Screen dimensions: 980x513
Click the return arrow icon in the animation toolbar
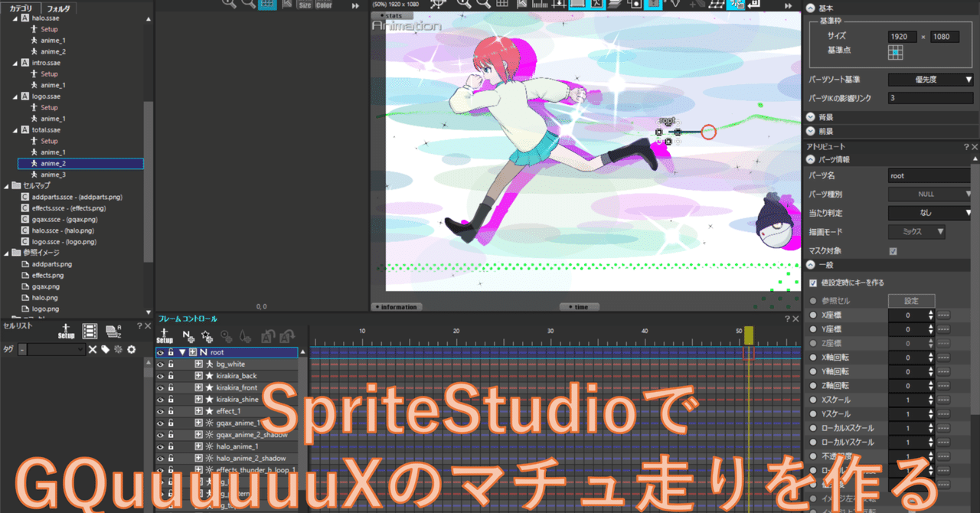(x=754, y=4)
